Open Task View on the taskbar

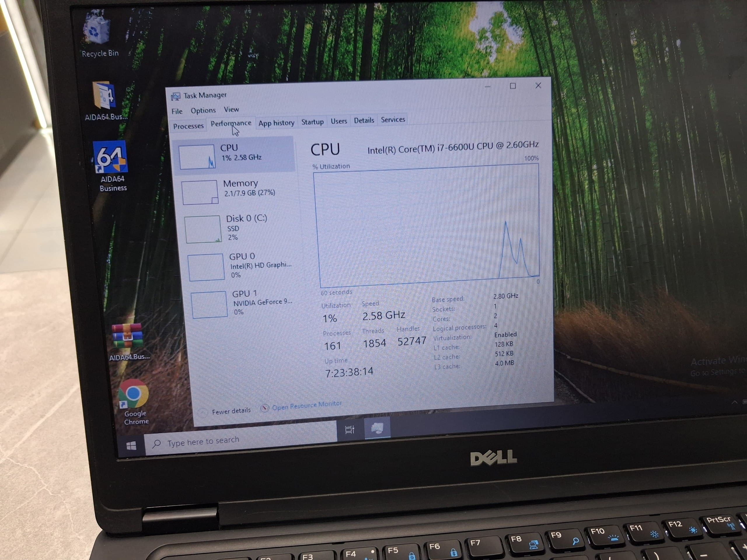coord(350,429)
